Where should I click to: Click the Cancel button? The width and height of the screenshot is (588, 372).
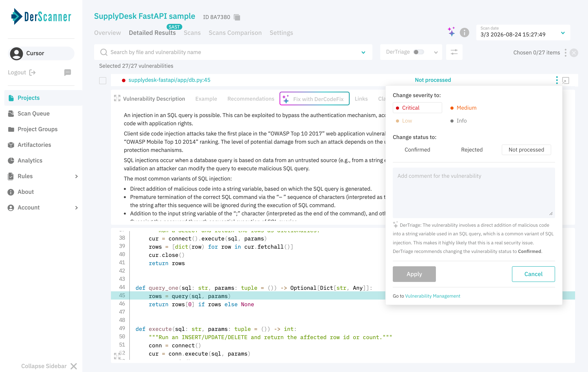click(x=533, y=274)
